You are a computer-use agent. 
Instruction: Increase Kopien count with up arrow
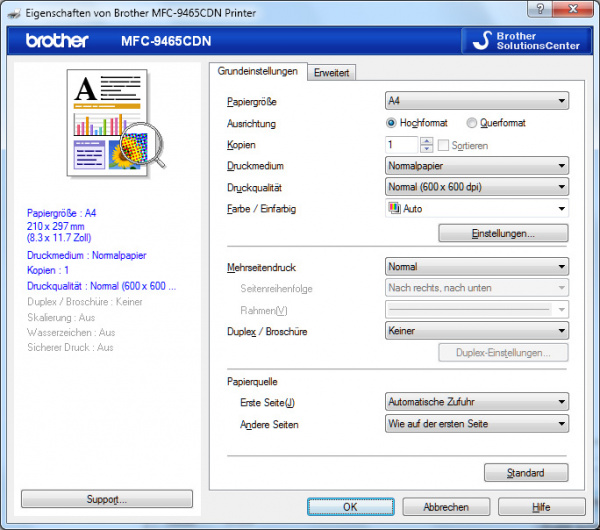pos(427,141)
